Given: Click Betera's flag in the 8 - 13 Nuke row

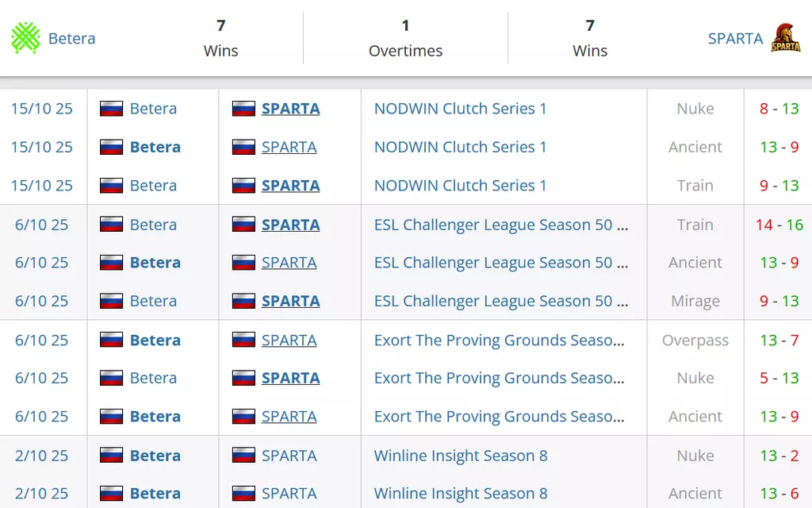Looking at the screenshot, I should tap(111, 109).
